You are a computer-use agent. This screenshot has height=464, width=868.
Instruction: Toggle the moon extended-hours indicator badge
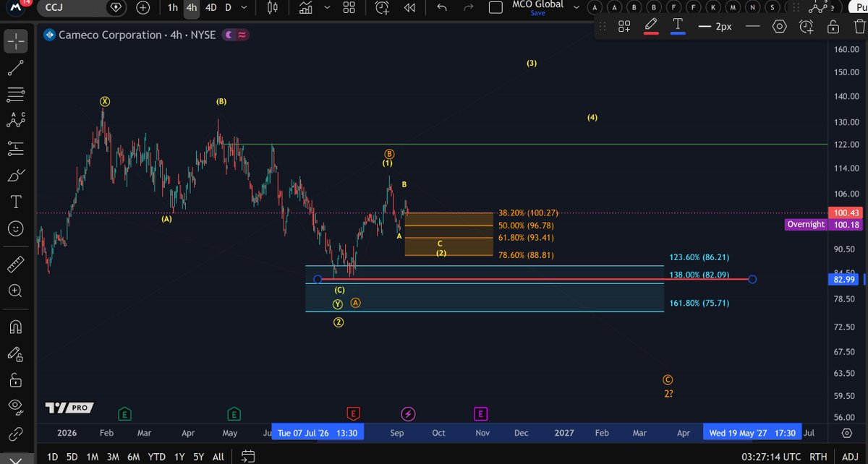point(229,35)
